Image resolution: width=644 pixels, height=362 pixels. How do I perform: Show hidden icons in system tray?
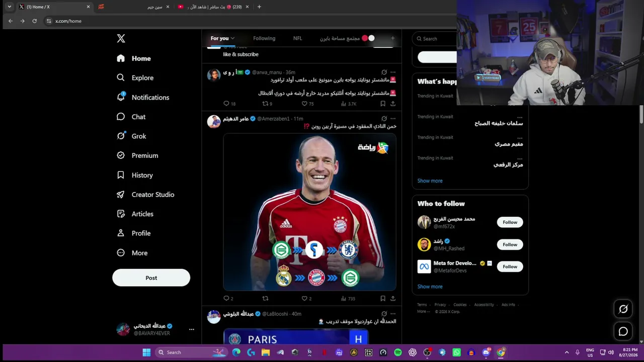[x=567, y=352]
